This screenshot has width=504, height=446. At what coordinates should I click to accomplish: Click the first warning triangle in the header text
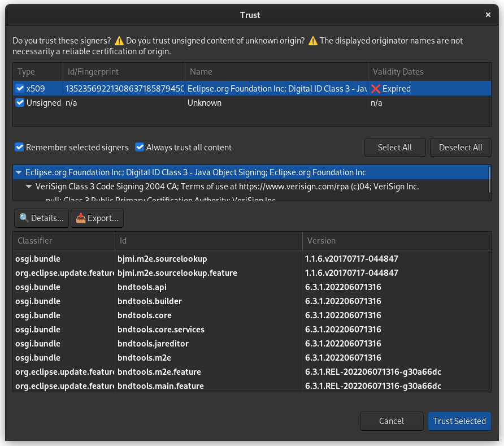tap(119, 40)
